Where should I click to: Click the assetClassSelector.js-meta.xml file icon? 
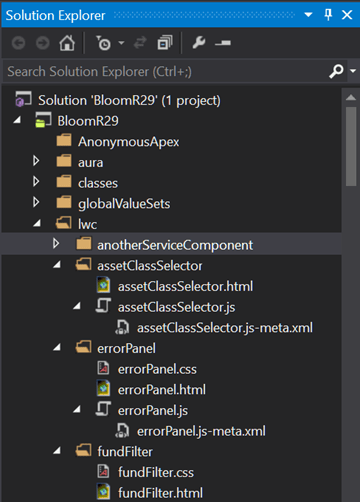[122, 327]
